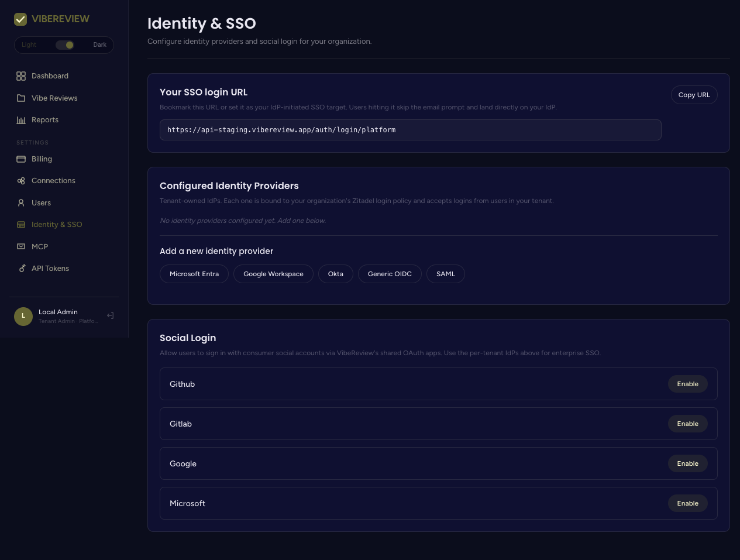Click the Dashboard grid icon
740x560 pixels.
pyautogui.click(x=21, y=76)
